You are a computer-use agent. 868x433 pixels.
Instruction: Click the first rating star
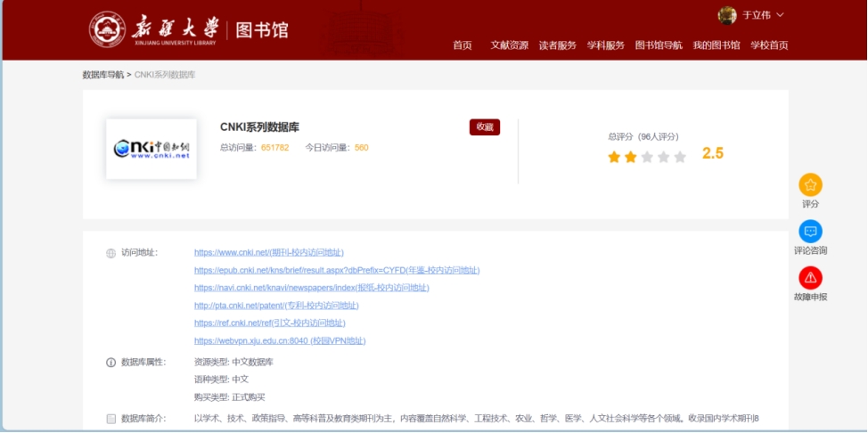(x=613, y=157)
